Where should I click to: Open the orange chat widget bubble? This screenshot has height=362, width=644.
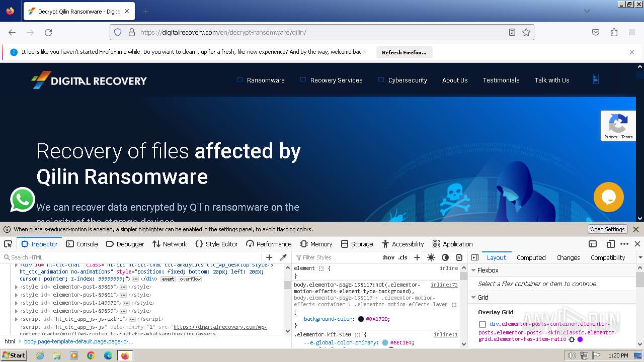[608, 197]
